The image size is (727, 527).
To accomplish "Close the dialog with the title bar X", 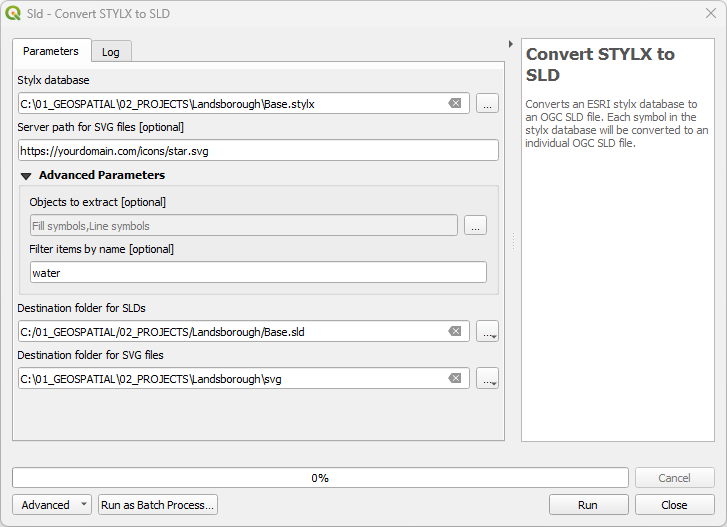I will click(x=711, y=13).
